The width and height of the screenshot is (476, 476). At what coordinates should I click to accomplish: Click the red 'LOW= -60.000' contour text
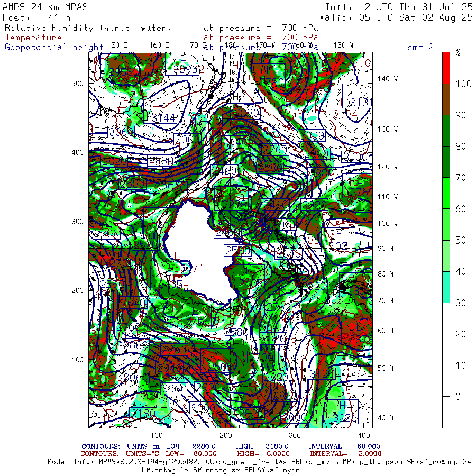pos(191,454)
